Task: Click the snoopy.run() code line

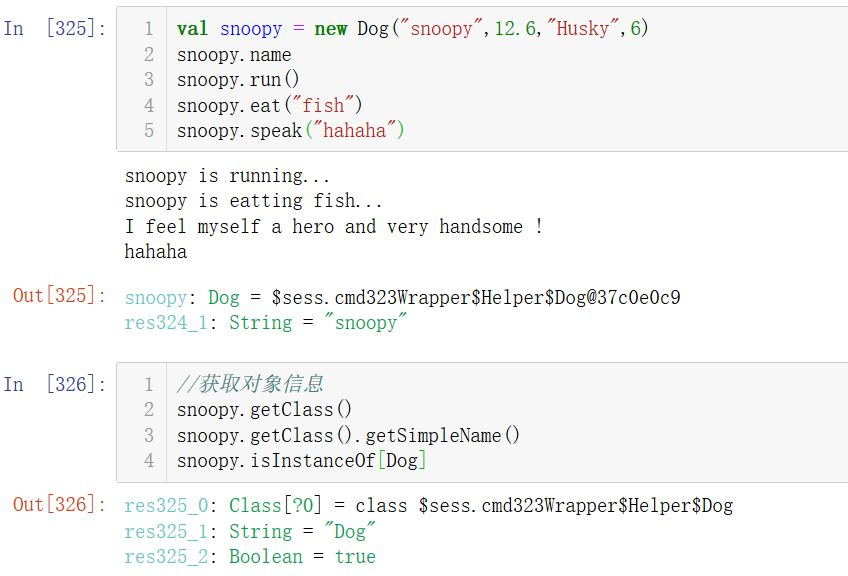Action: pos(238,80)
